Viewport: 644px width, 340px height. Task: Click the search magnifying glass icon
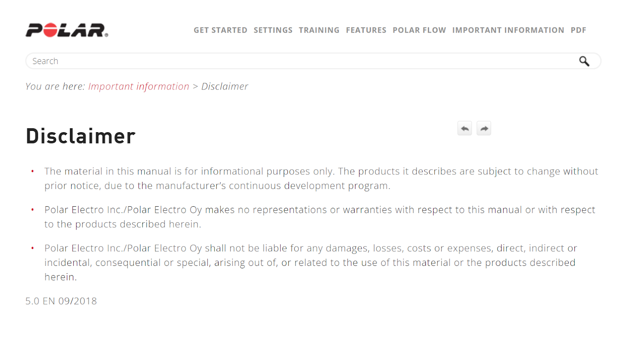click(x=584, y=61)
